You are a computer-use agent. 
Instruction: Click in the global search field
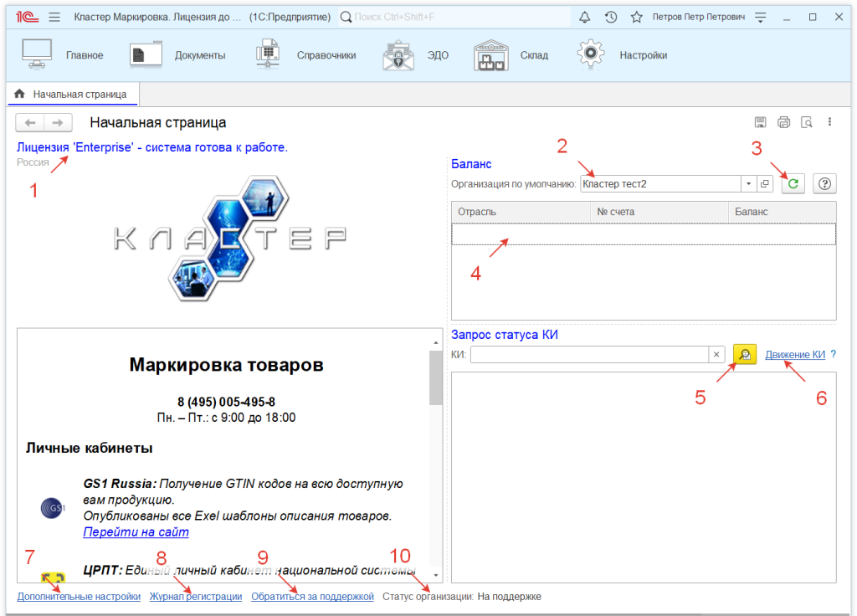coord(454,17)
